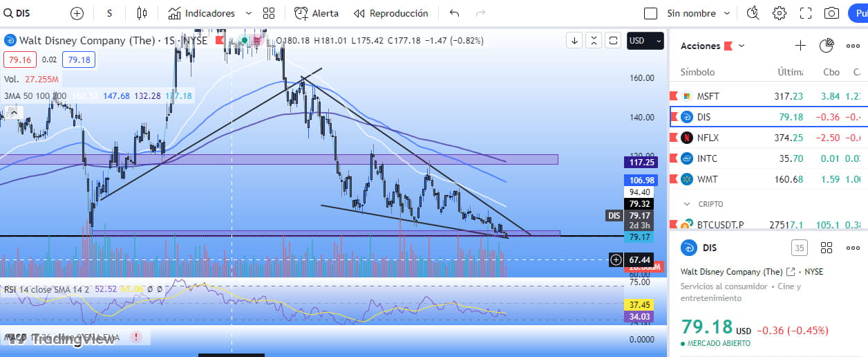Screen dimensions: 868x357
Task: Open chart settings gear
Action: point(780,13)
